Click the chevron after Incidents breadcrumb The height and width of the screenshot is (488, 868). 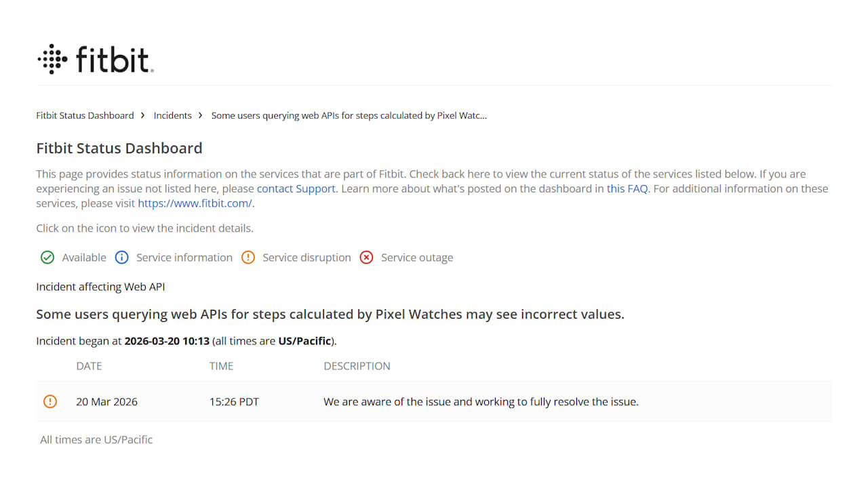(201, 115)
